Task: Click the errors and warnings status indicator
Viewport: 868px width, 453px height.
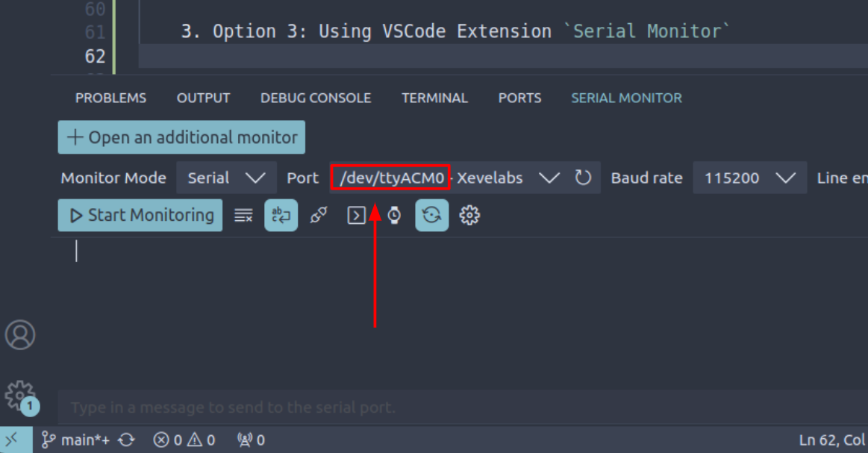Action: [184, 440]
